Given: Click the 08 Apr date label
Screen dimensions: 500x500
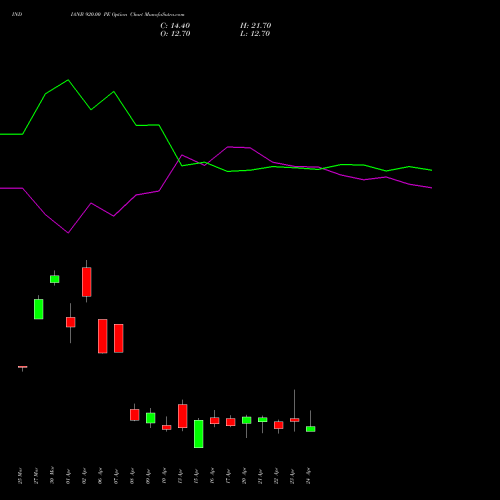Looking at the screenshot, I should [132, 476].
